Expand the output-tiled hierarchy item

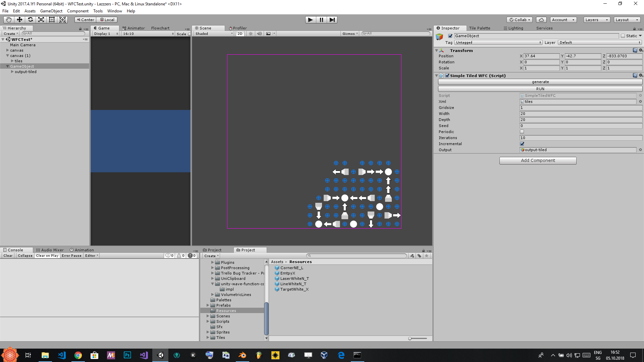[x=12, y=72]
